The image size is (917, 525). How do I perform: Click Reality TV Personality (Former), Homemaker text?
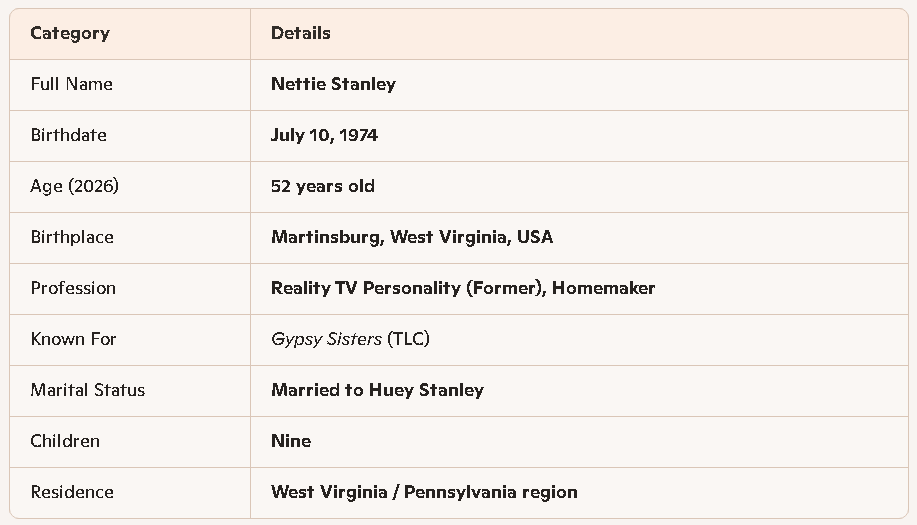coord(462,288)
